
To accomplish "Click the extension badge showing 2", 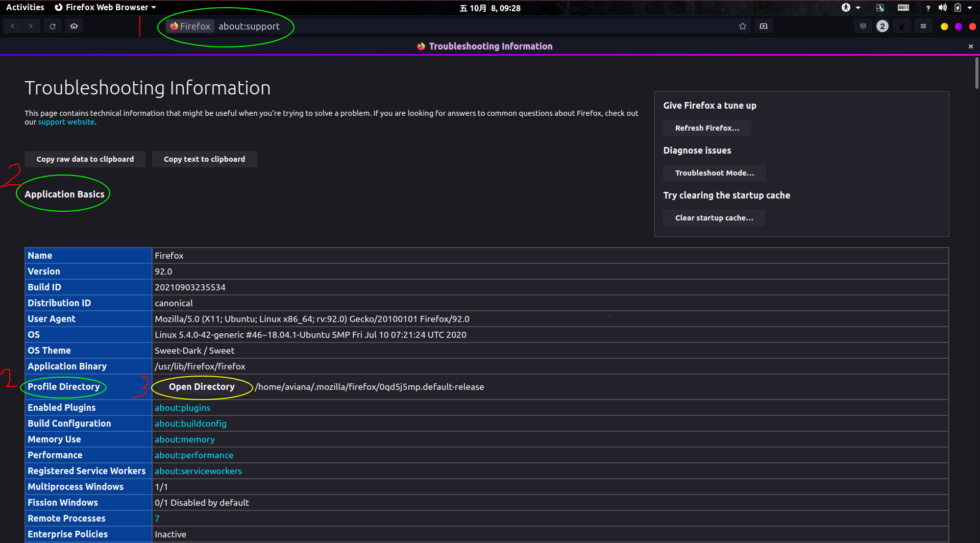I will click(883, 26).
